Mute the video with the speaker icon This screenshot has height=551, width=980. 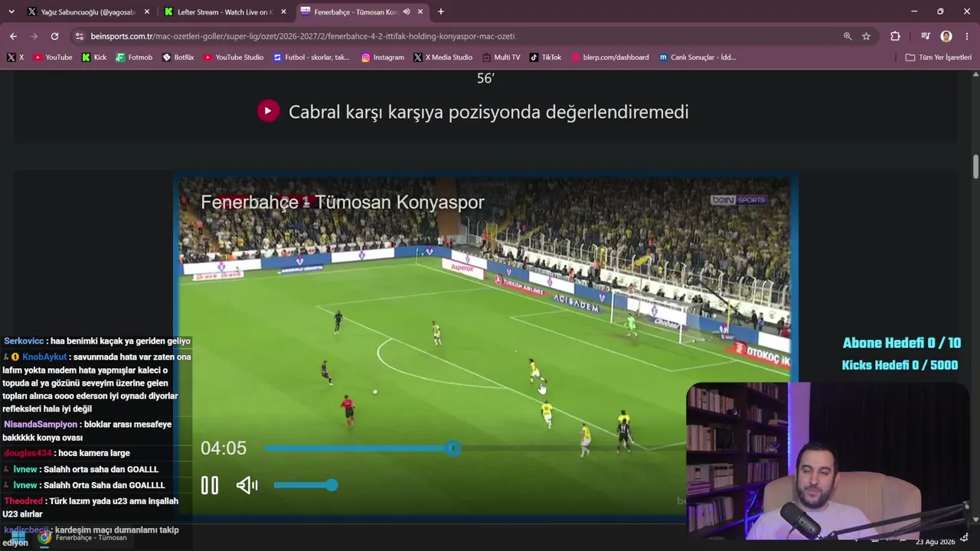(x=247, y=485)
